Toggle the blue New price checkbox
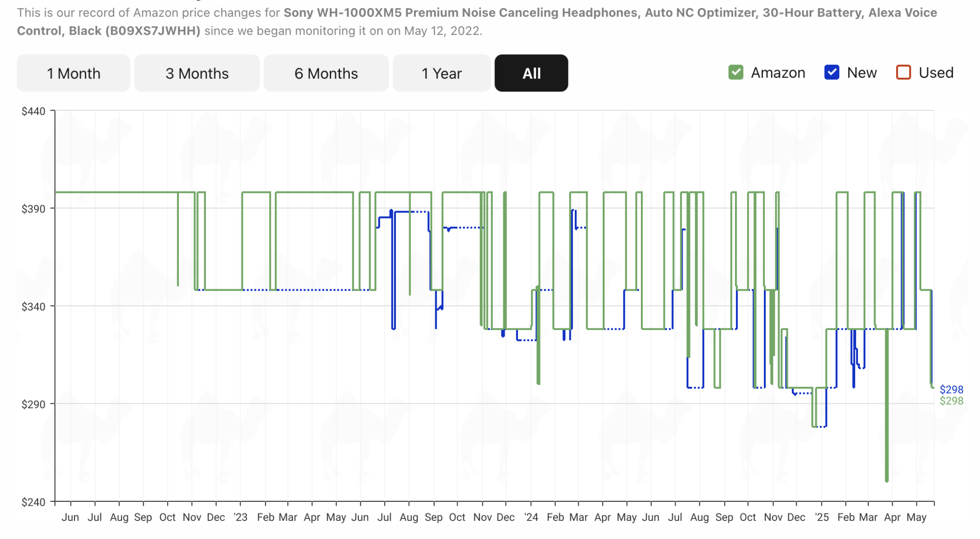Screen dimensions: 980x539 pos(832,72)
